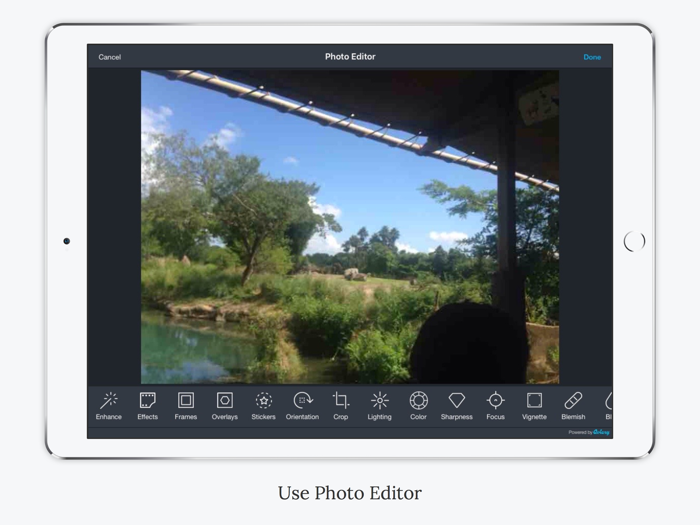Click the iPad home button

pyautogui.click(x=634, y=242)
